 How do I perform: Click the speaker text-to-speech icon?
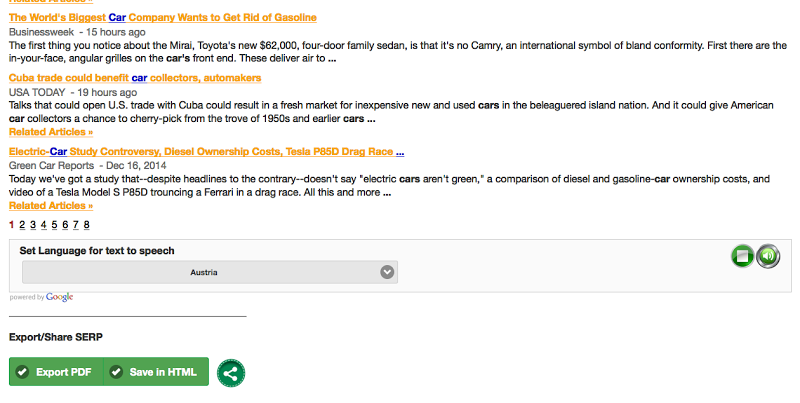click(x=767, y=256)
